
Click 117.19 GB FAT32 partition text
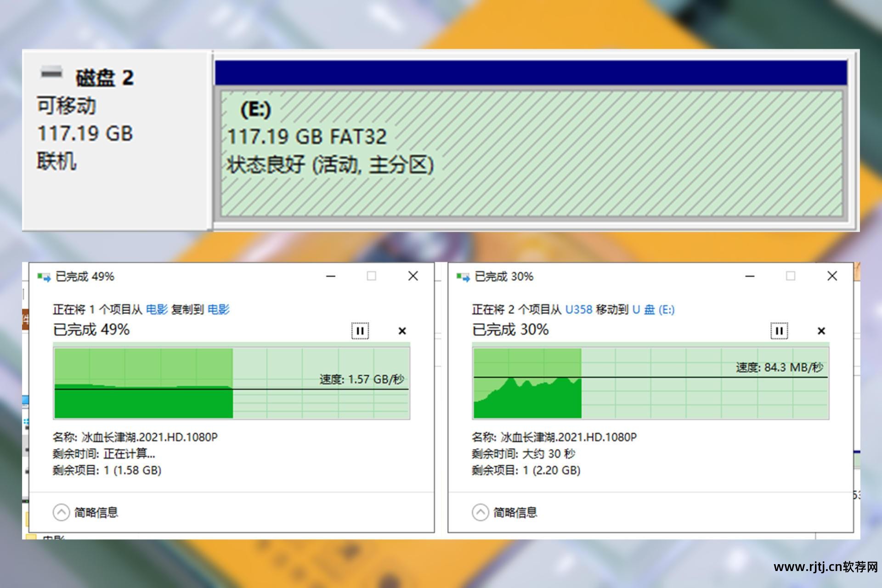pos(307,137)
